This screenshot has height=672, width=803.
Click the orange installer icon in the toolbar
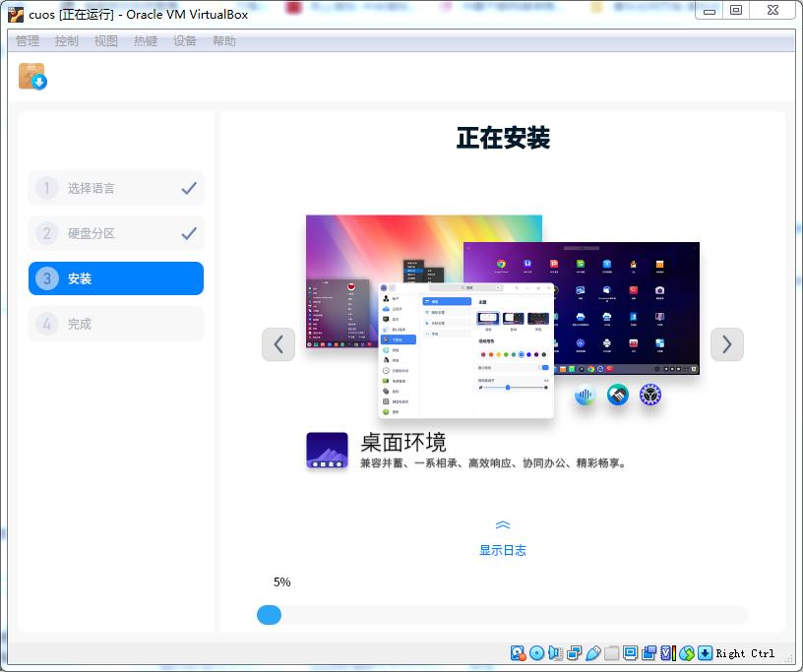pos(30,76)
